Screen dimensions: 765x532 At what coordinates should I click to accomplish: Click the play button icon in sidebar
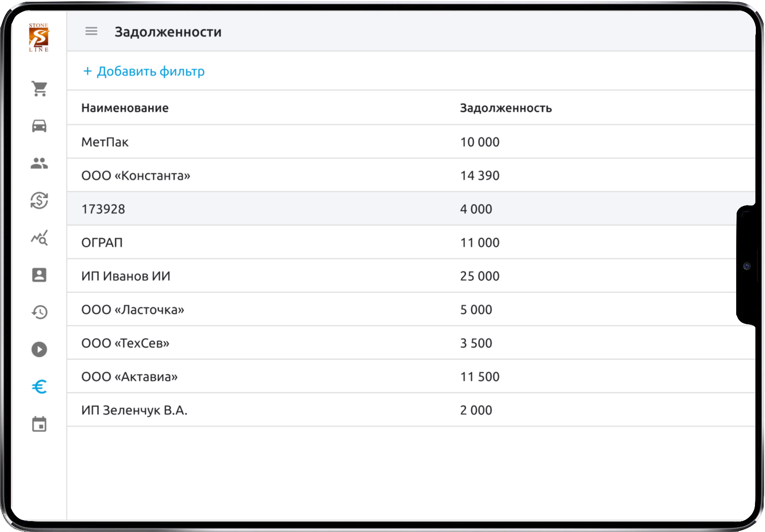39,349
